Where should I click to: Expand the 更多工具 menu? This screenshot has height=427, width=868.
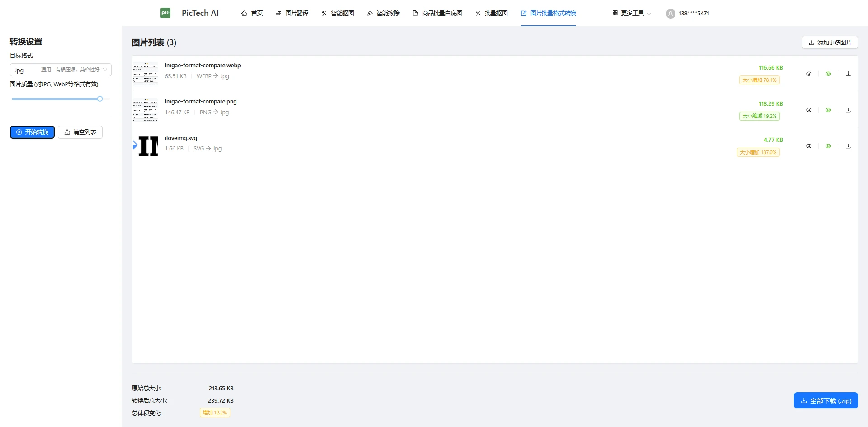coord(631,13)
